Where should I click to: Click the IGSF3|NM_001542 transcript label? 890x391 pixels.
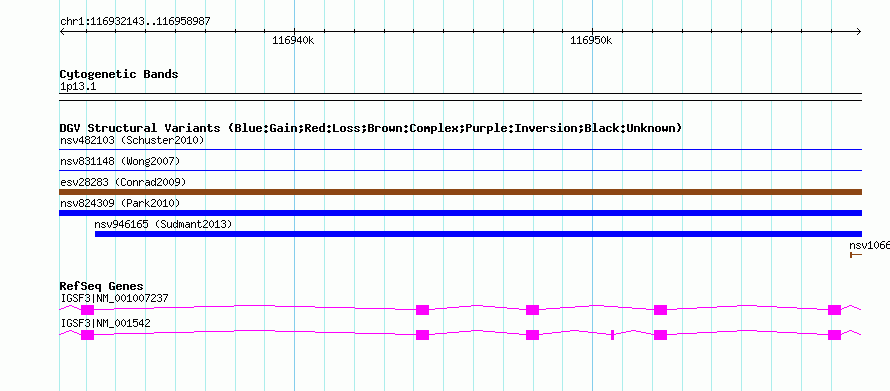[105, 323]
